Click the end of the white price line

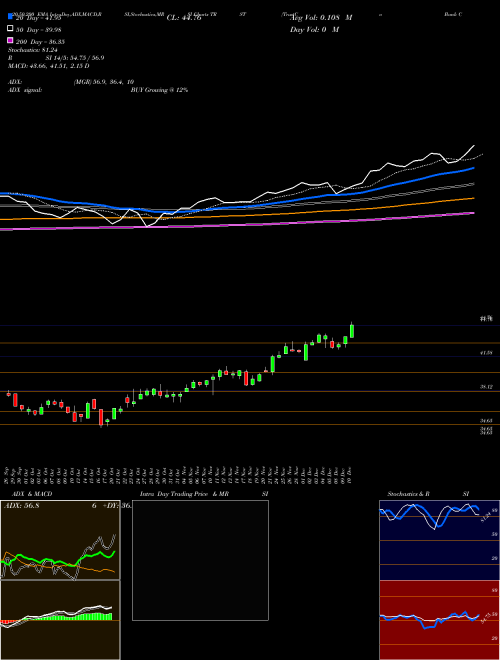474,146
